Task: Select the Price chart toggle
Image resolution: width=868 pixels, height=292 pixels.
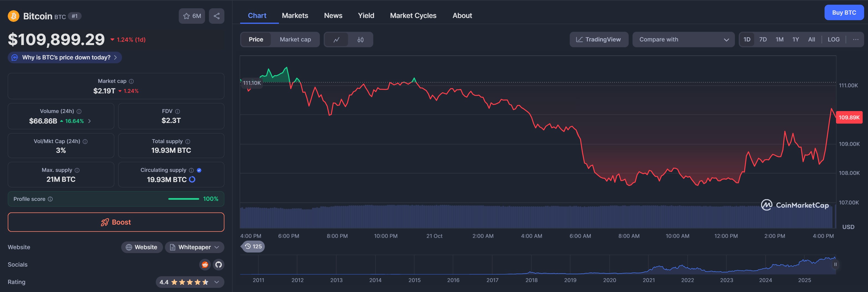Action: pos(256,40)
